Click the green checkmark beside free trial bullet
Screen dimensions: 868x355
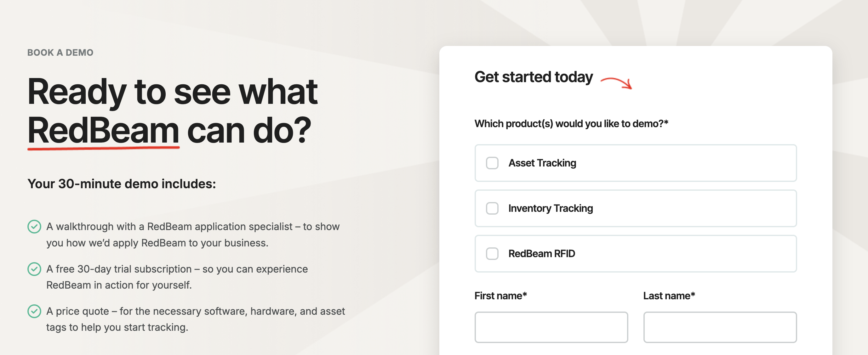[x=35, y=269]
